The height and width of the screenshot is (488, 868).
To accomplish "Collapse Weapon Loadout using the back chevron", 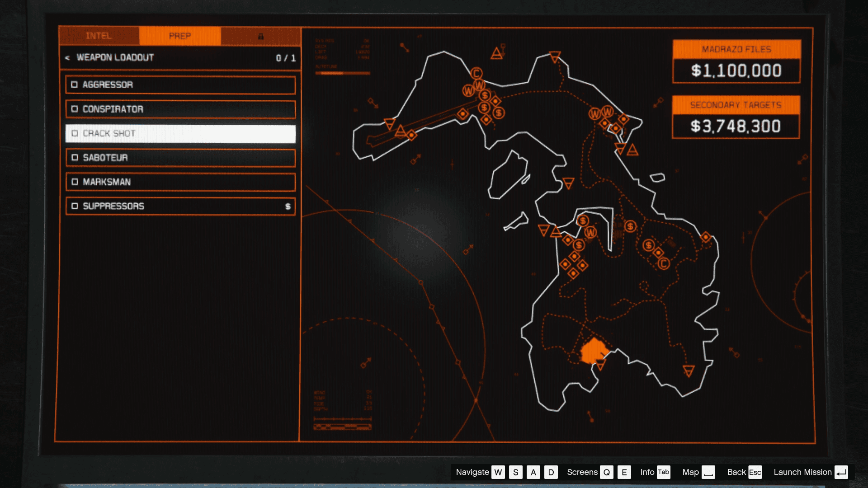I will [x=67, y=58].
